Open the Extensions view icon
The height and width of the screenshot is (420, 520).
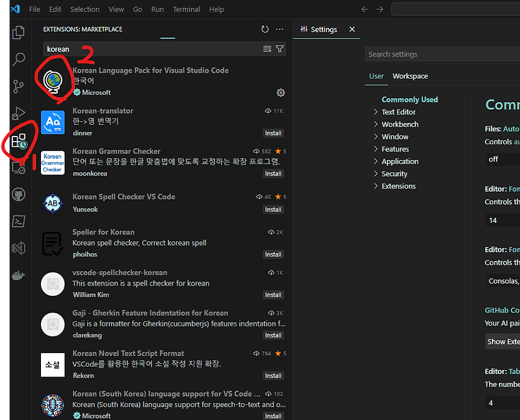point(19,141)
